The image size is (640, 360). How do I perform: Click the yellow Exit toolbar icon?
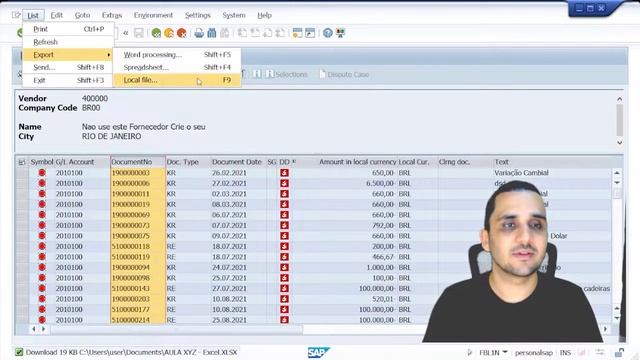[x=169, y=33]
